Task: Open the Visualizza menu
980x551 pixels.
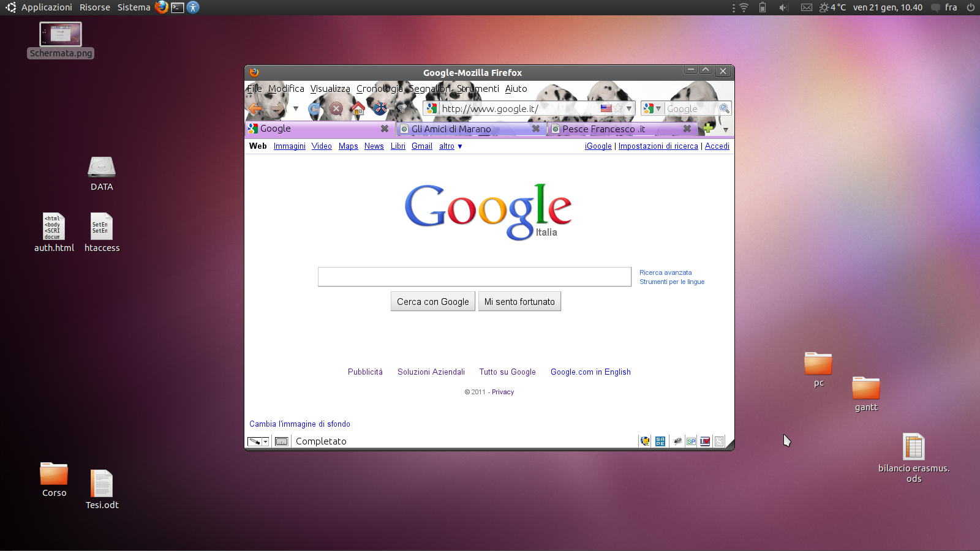Action: click(330, 89)
